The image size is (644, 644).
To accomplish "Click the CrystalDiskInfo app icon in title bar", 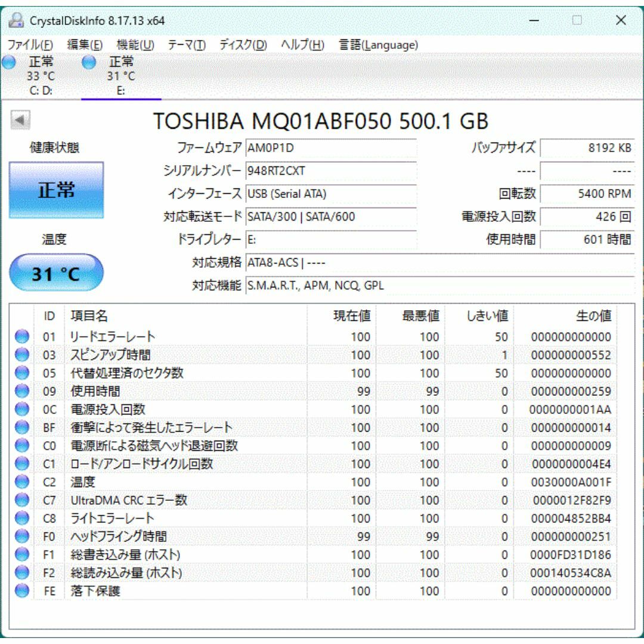I will pos(17,20).
